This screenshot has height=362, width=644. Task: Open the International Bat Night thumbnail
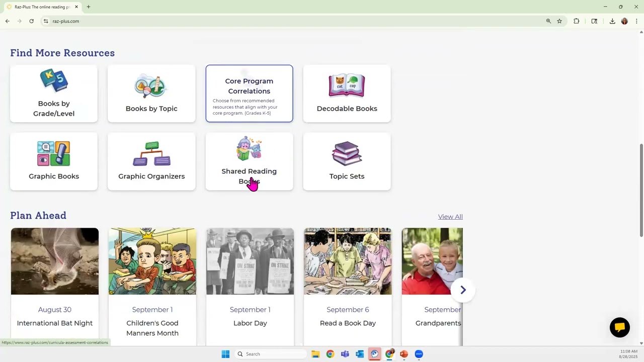(55, 261)
